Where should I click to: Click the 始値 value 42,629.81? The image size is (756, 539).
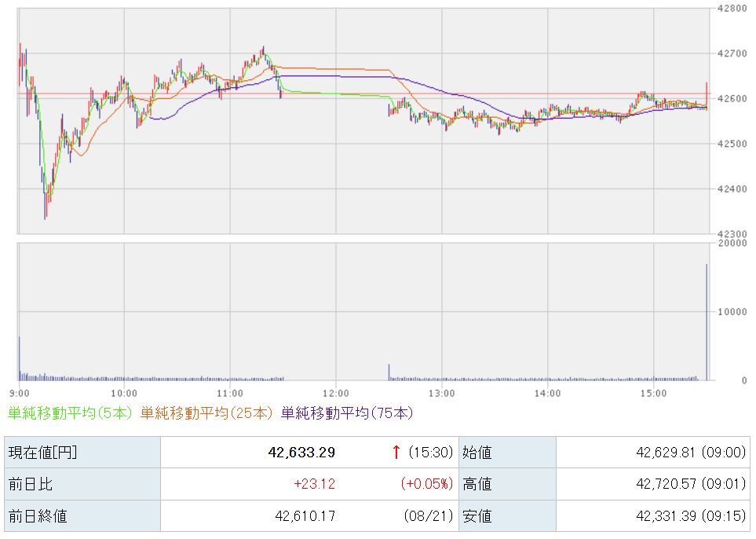(666, 452)
